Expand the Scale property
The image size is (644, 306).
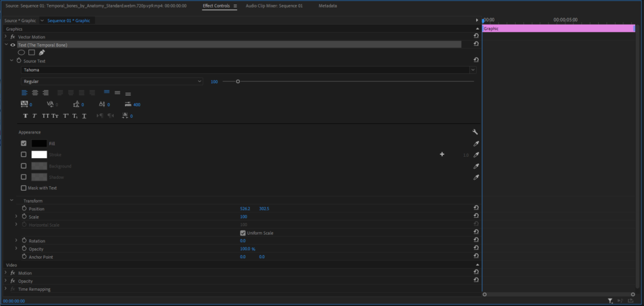16,217
